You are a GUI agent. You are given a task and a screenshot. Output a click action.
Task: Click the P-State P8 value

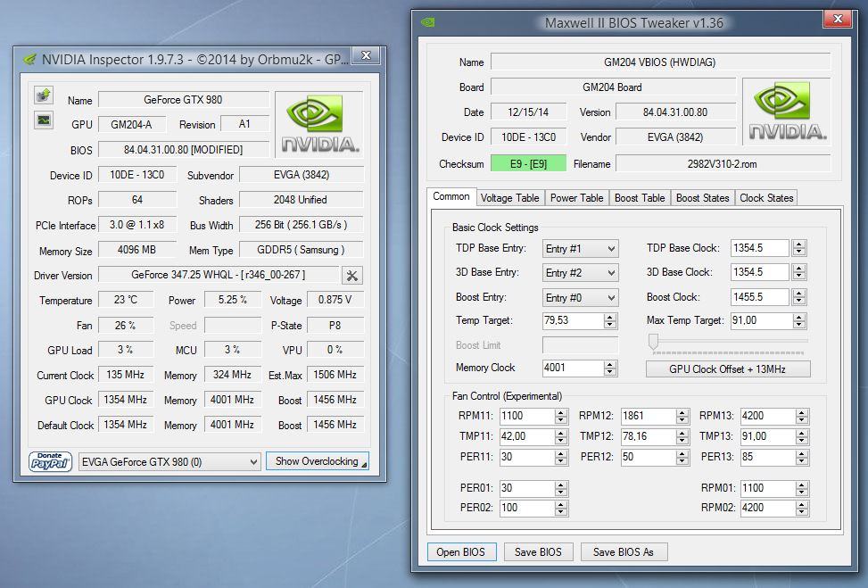coord(335,325)
